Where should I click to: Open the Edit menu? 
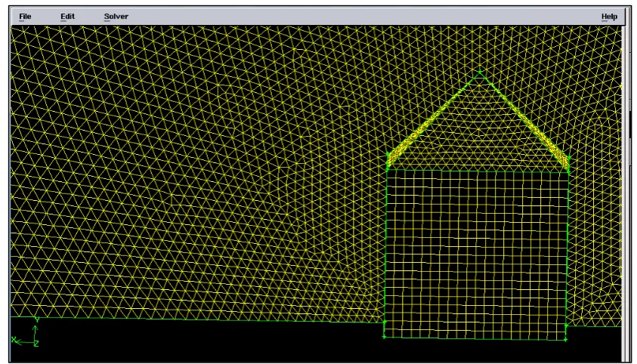(x=67, y=17)
